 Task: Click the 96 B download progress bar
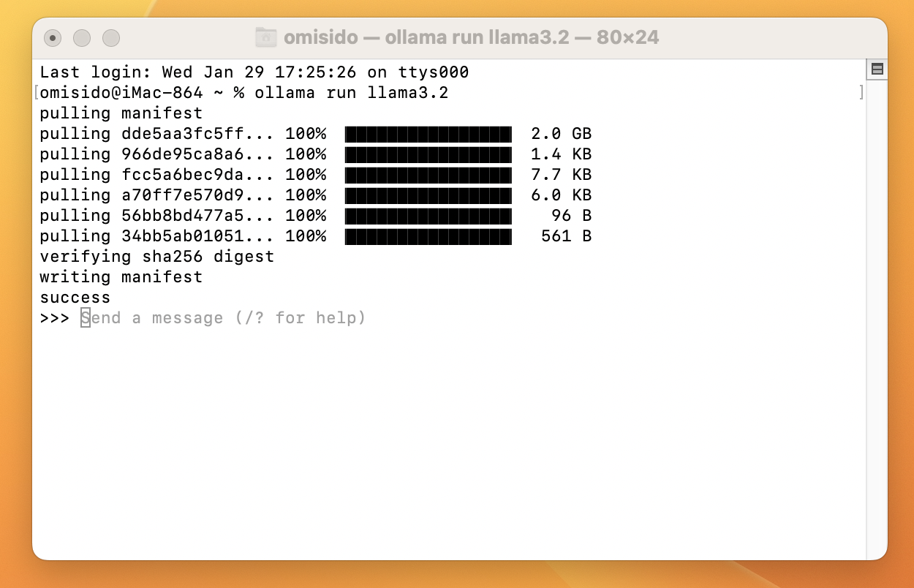(428, 216)
